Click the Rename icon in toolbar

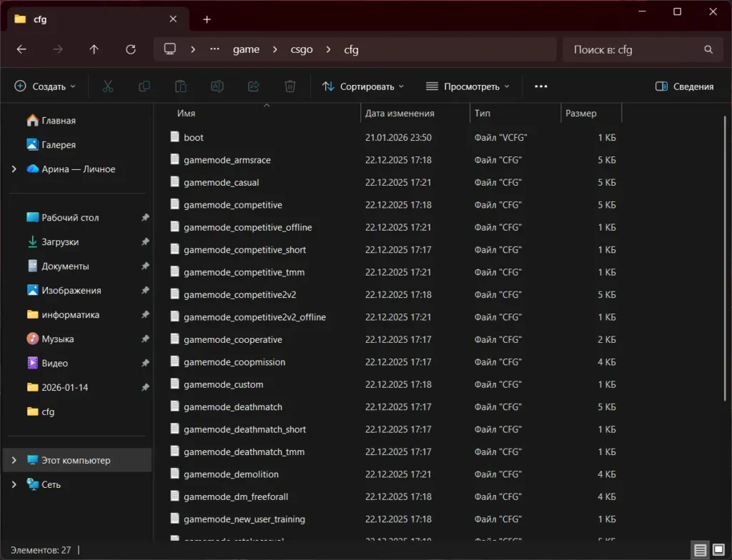217,86
